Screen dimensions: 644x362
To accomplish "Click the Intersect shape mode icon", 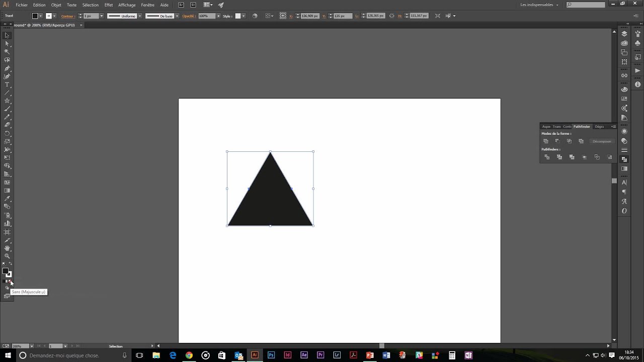I will coord(569,141).
